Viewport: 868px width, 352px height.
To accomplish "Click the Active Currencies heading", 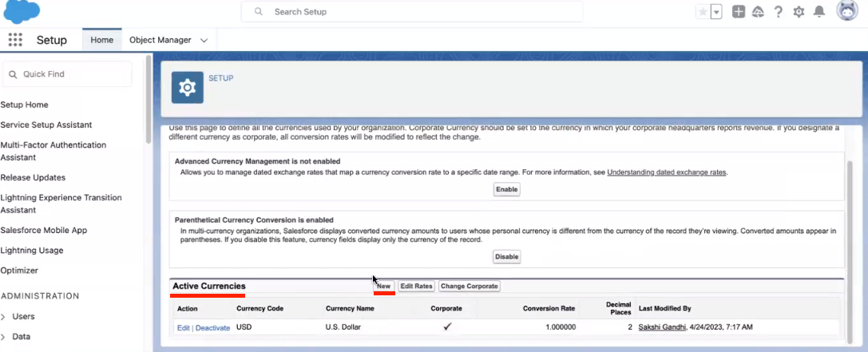I will (208, 286).
